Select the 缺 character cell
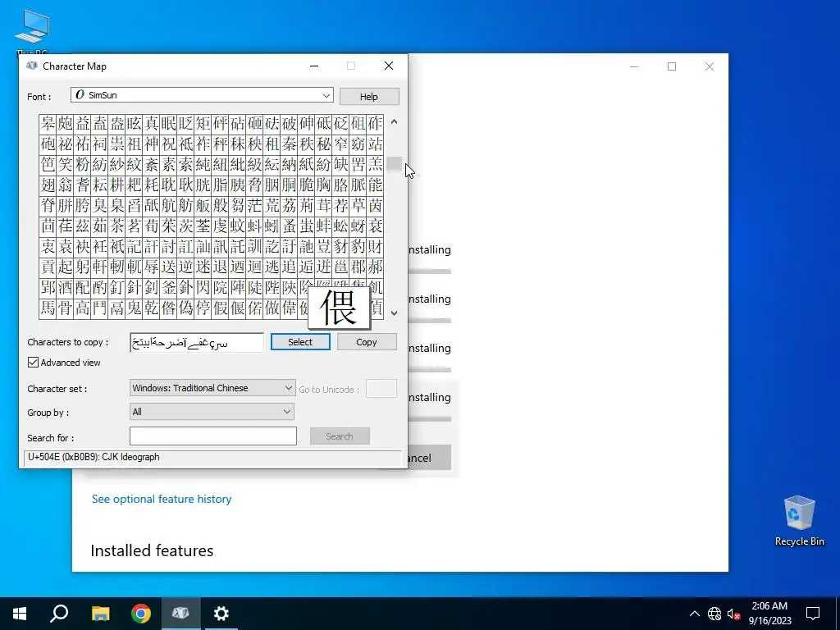 [x=340, y=164]
